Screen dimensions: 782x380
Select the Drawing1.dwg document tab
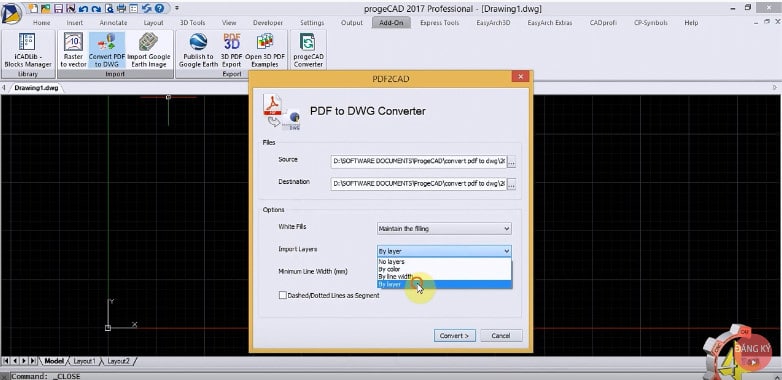tap(36, 88)
